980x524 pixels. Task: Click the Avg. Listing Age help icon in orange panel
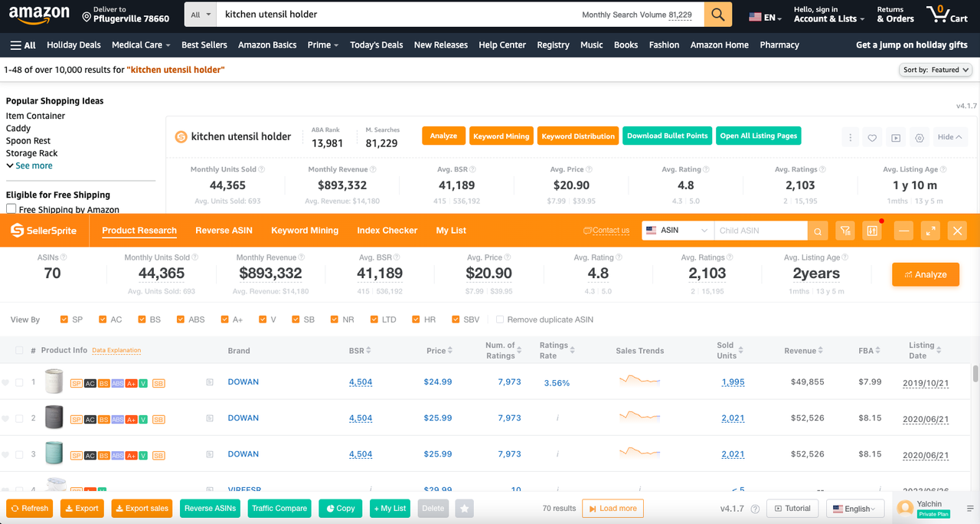(x=845, y=257)
